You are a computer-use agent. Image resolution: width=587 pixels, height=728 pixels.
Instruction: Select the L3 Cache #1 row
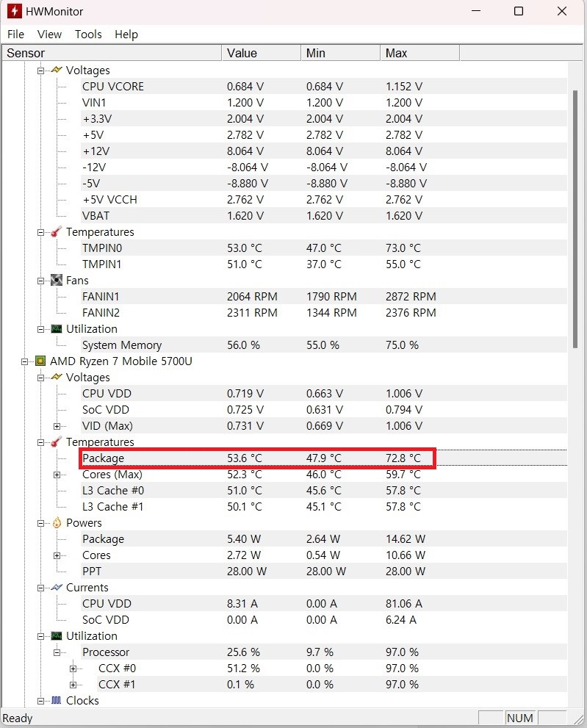324,507
